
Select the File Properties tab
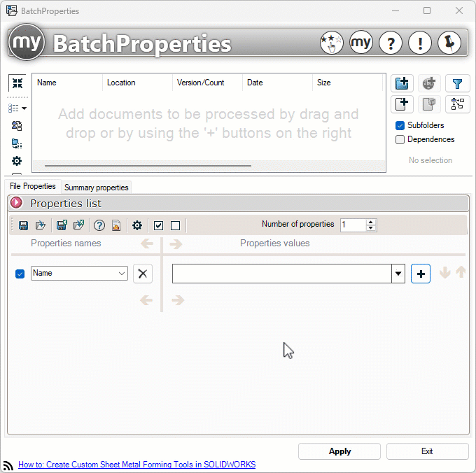tap(33, 187)
